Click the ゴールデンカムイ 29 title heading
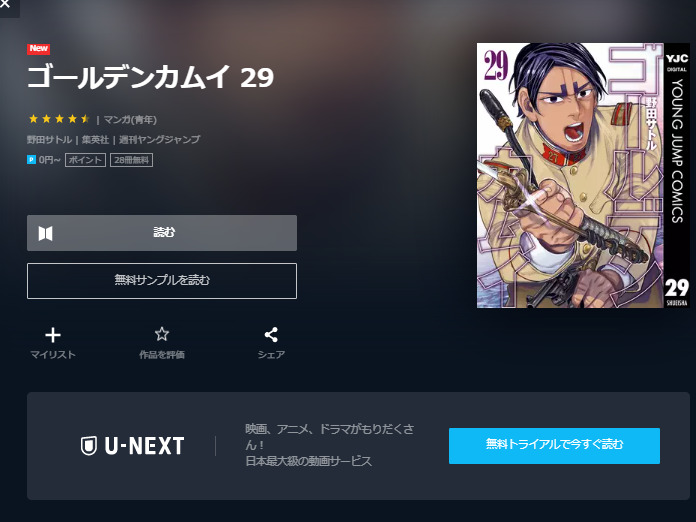The image size is (696, 522). (150, 77)
